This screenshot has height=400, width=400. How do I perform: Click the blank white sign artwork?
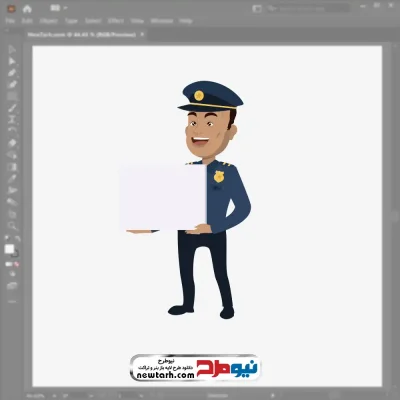coord(163,197)
